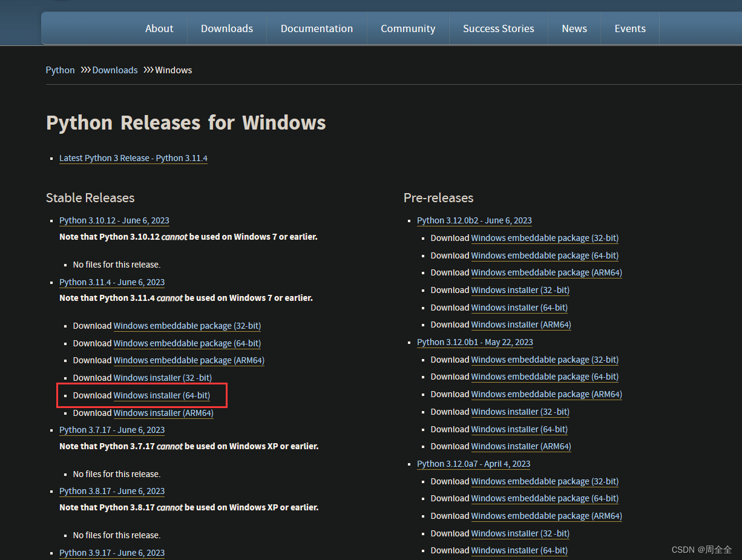Download 3.12.0a7 Windows embeddable package (ARM64)

click(x=547, y=516)
